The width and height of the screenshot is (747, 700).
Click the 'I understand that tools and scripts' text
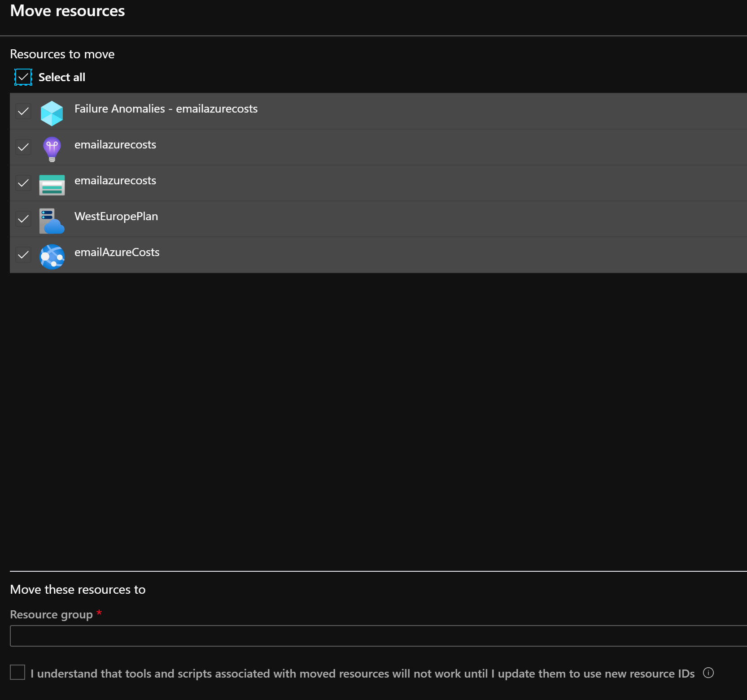[362, 674]
